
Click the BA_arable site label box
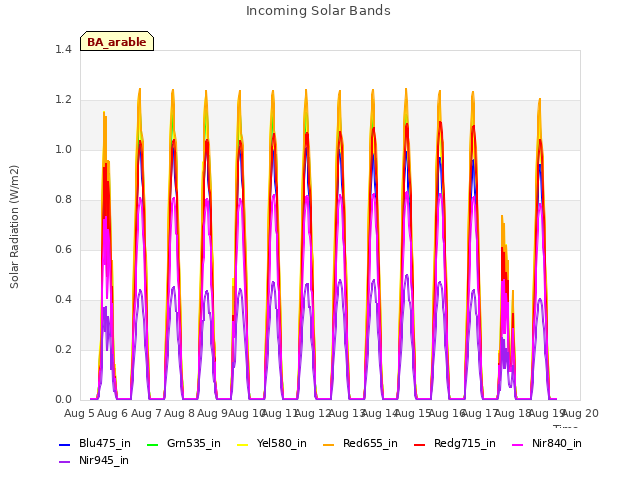click(117, 41)
